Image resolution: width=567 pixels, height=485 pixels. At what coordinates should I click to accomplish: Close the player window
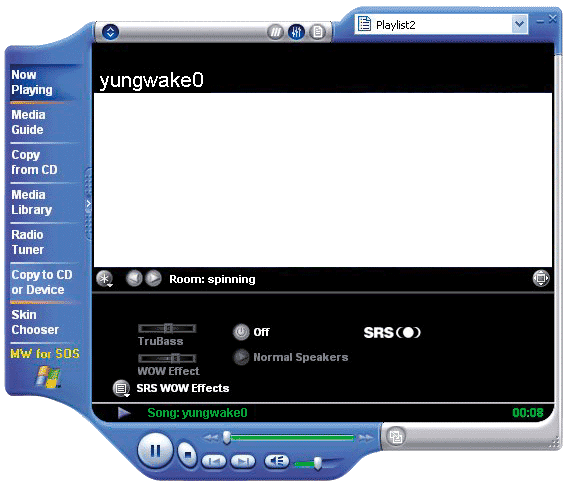point(553,19)
